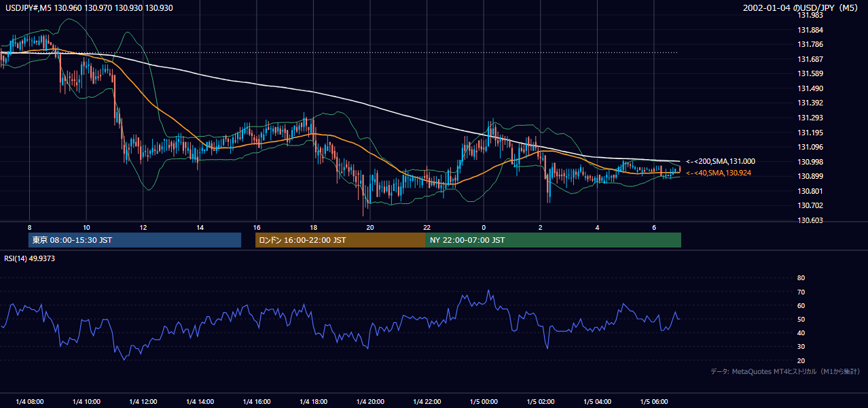Click RSI level 80 on the scale
The image size is (868, 408).
801,278
